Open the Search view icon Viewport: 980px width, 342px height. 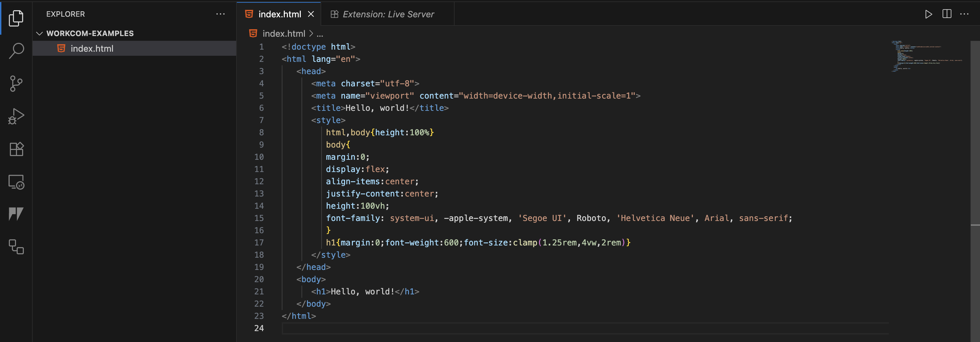(x=16, y=51)
